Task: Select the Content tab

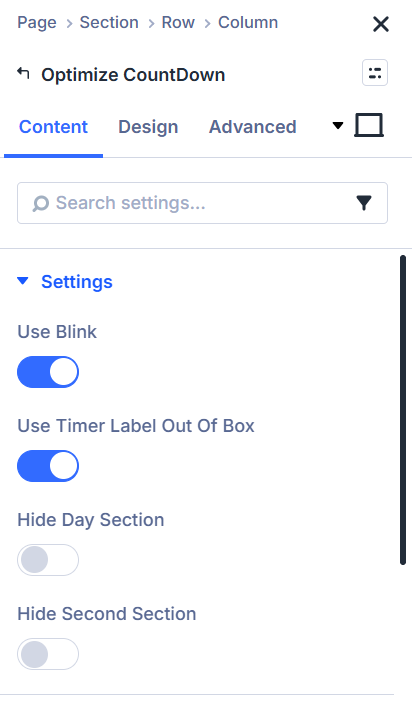Action: (53, 127)
